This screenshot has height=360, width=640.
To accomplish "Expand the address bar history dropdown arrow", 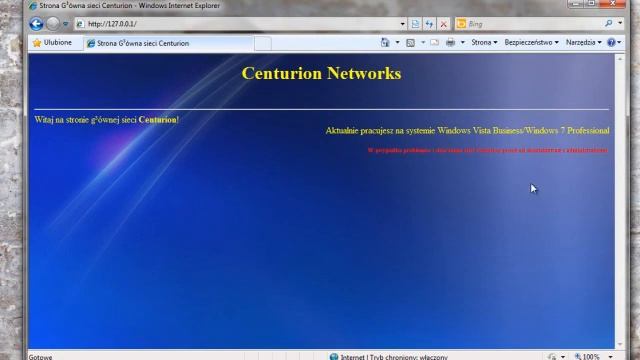I will click(x=402, y=24).
